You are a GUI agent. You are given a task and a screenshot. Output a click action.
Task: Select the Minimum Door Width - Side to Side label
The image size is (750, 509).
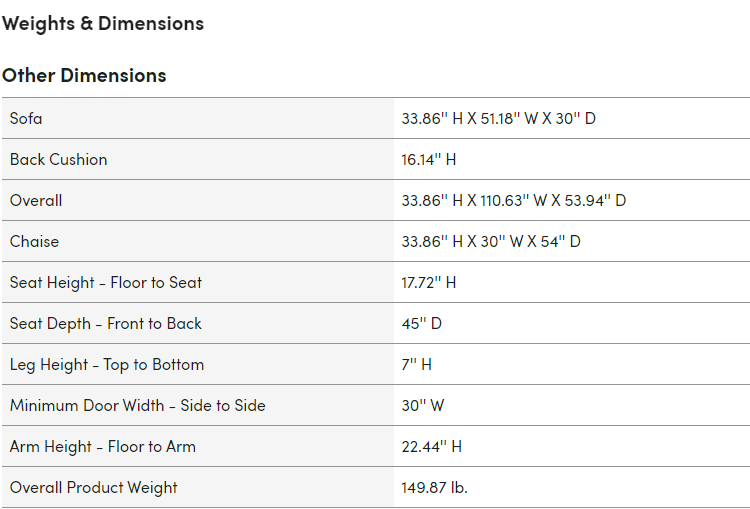(138, 405)
